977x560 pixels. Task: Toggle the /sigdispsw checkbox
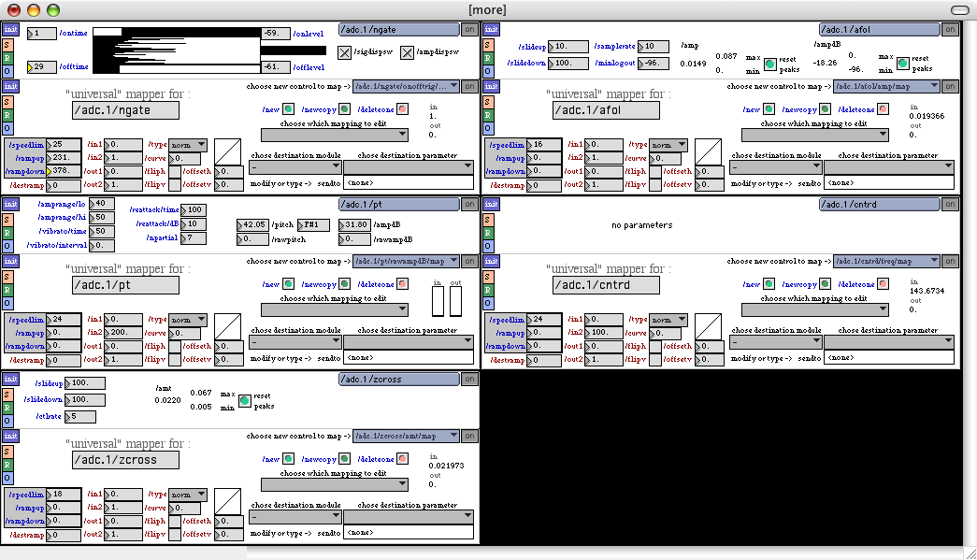(345, 53)
